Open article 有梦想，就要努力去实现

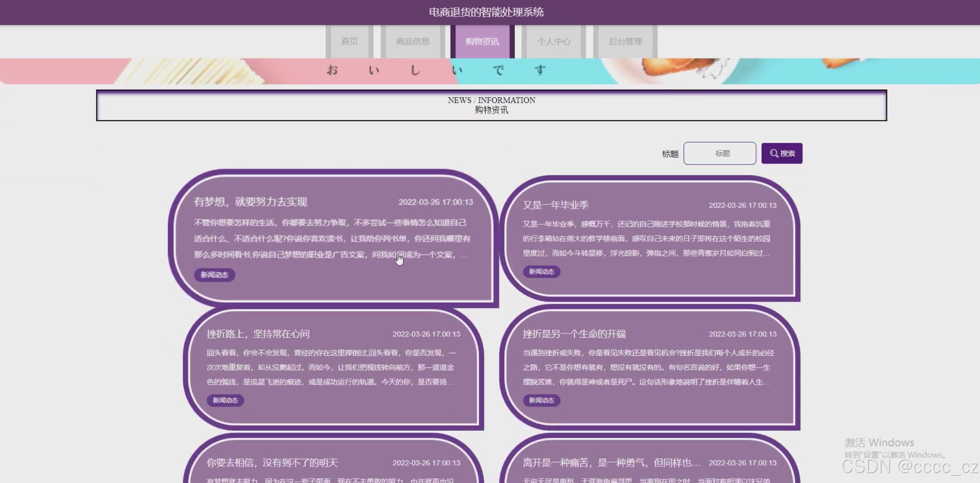tap(250, 202)
